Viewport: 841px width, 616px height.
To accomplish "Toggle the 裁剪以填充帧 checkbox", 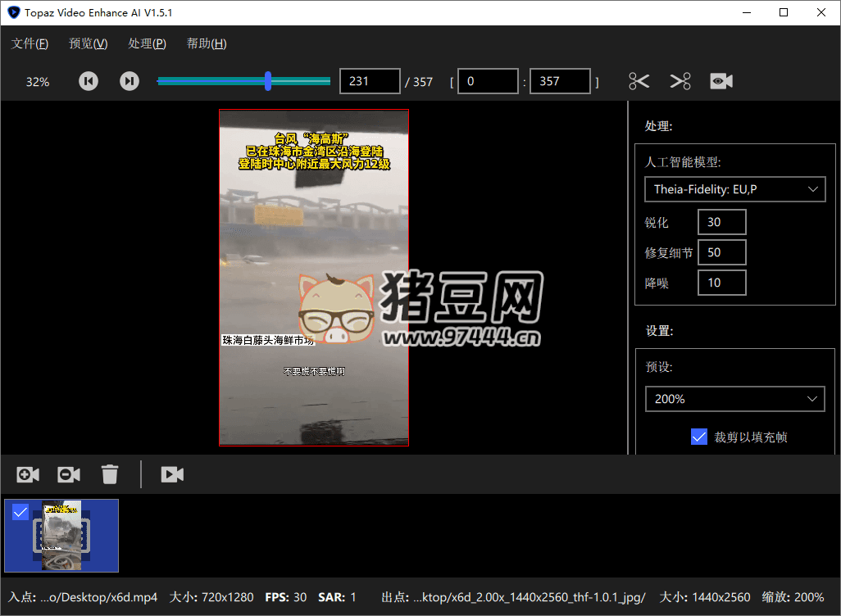I will (698, 437).
